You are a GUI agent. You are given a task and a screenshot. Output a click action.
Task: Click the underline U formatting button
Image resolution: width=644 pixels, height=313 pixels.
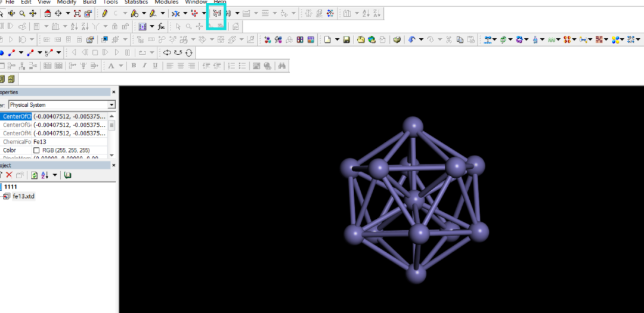tap(155, 66)
